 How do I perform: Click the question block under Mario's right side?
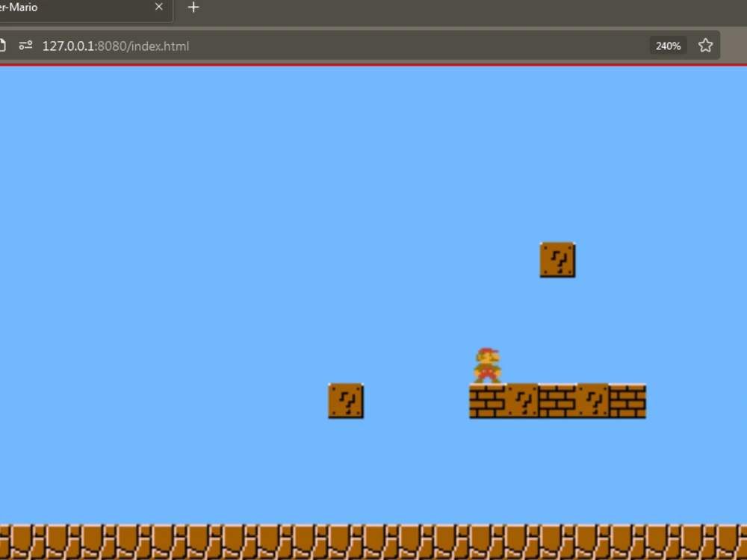point(522,401)
